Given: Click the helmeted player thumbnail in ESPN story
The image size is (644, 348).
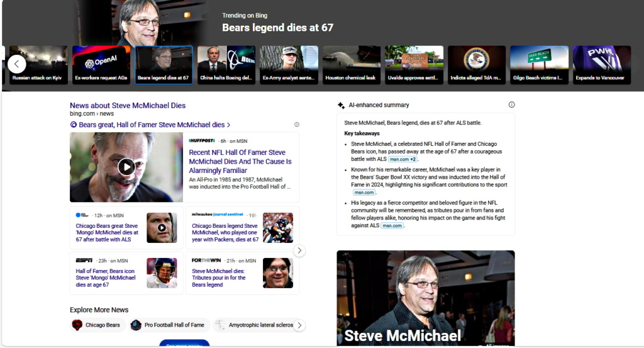Looking at the screenshot, I should pos(162,273).
